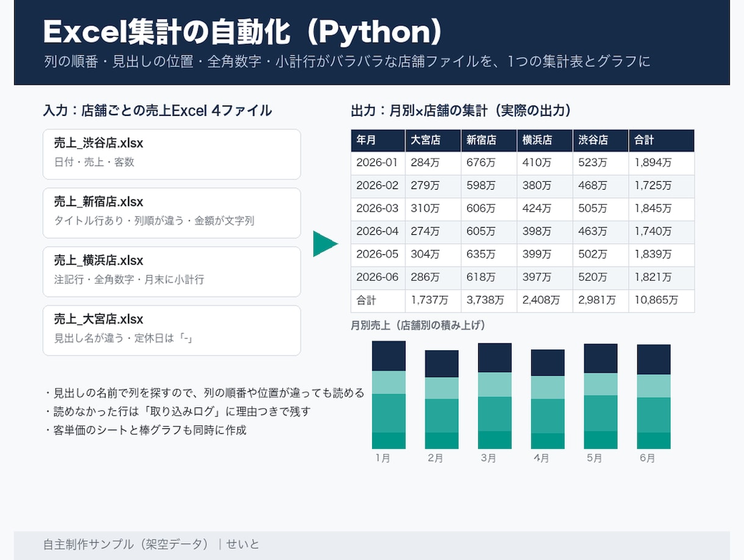Click bullet '見出しの名前で列を探すので…'
The height and width of the screenshot is (560, 744).
coord(204,393)
